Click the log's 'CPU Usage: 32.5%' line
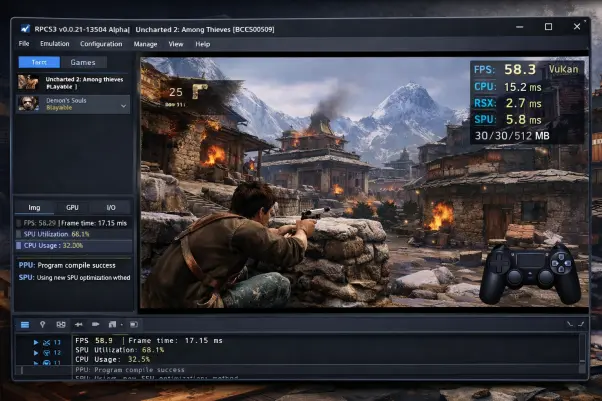 tap(112, 360)
